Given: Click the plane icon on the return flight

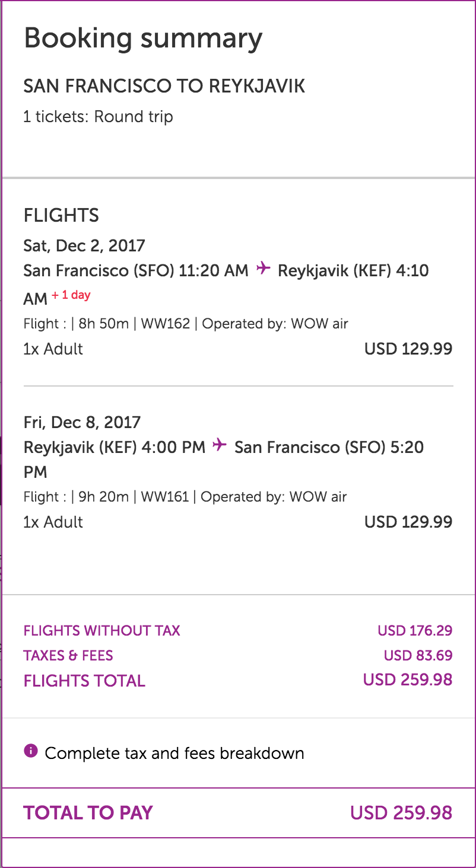Looking at the screenshot, I should [220, 445].
